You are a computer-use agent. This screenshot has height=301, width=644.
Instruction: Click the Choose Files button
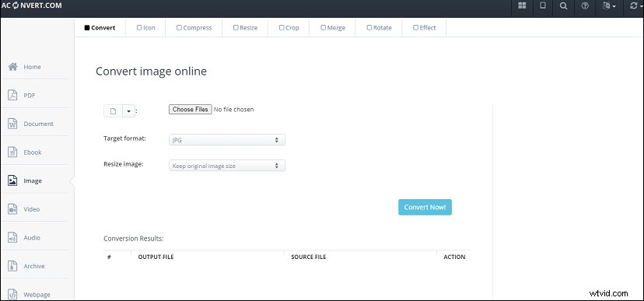pyautogui.click(x=190, y=110)
